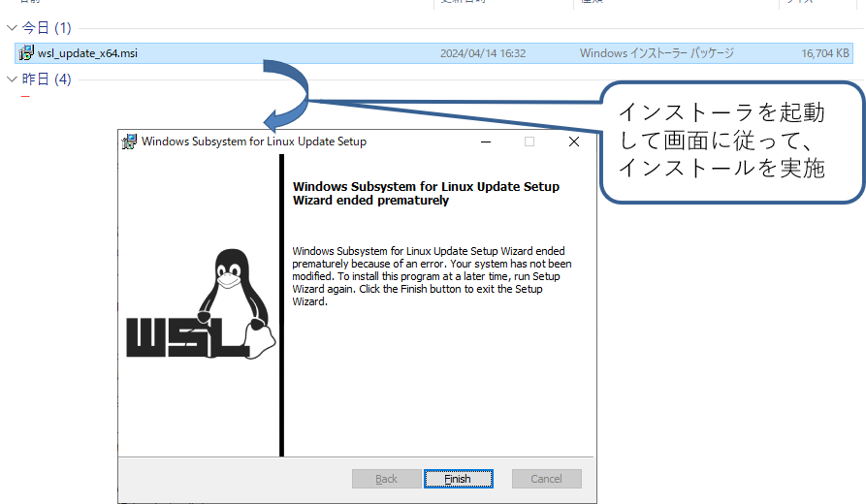Click the 今日 (1) group header label

pyautogui.click(x=47, y=27)
